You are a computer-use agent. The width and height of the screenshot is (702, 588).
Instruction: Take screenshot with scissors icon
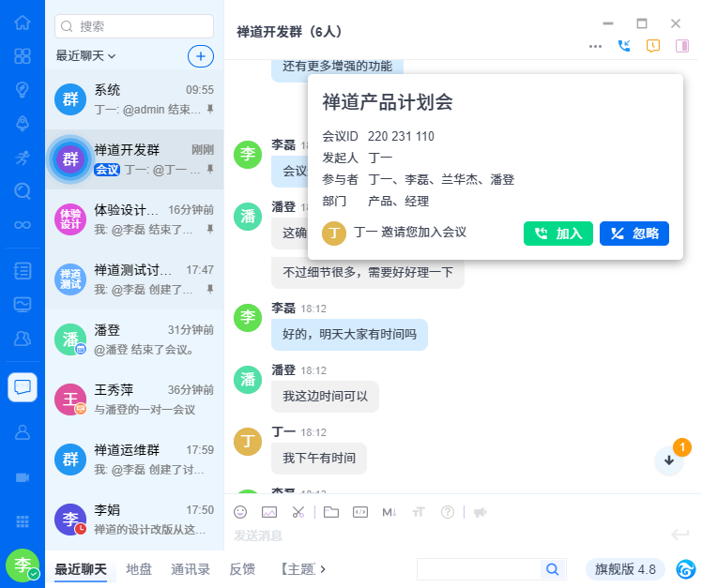click(x=298, y=512)
